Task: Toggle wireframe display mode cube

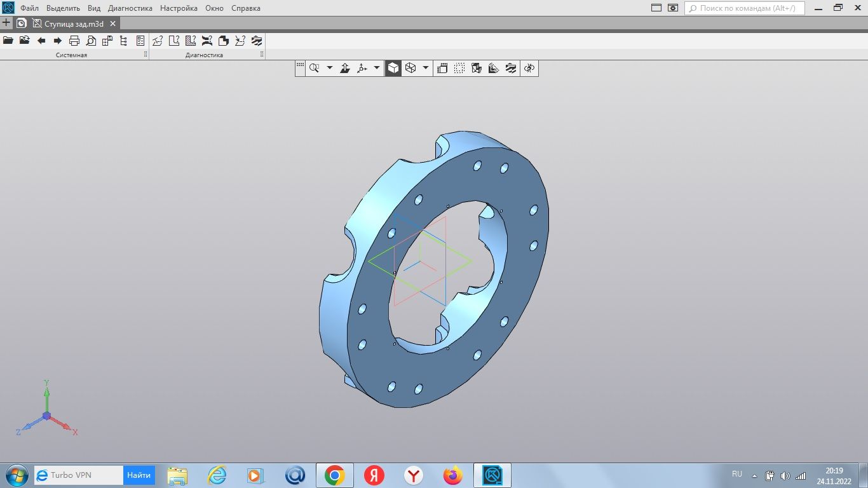Action: [410, 68]
